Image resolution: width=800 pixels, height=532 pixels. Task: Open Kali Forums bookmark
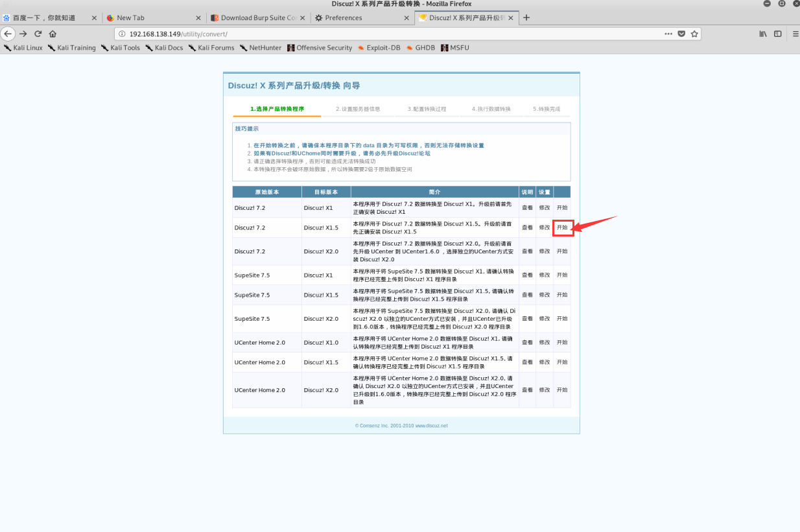(211, 48)
